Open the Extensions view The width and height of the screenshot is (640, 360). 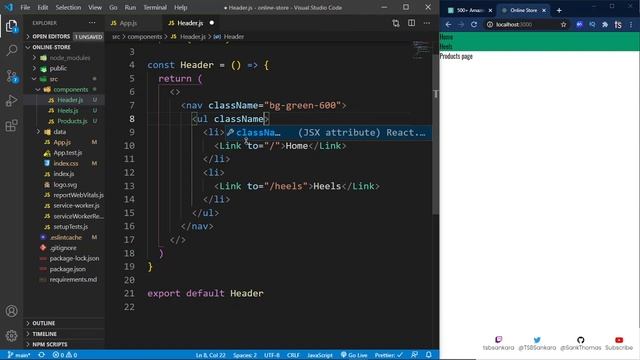[11, 125]
